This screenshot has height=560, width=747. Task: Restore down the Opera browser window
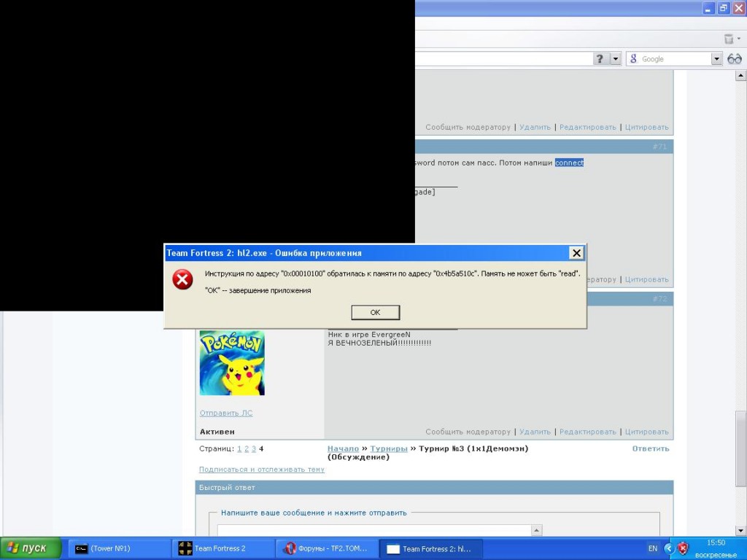(x=723, y=8)
